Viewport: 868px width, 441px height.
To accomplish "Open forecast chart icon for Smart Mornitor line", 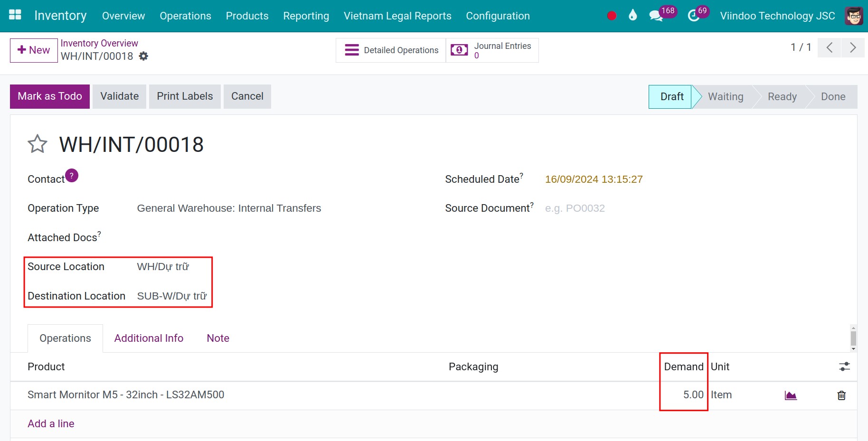I will [x=791, y=395].
